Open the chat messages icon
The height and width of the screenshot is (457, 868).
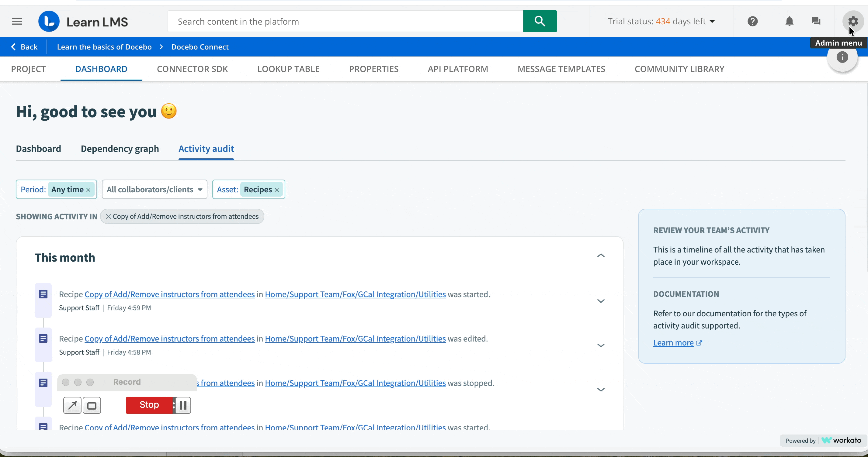(x=816, y=22)
